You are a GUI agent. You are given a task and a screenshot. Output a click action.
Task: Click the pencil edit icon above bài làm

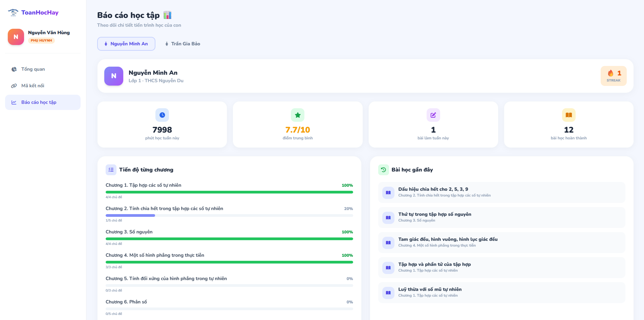click(x=433, y=115)
